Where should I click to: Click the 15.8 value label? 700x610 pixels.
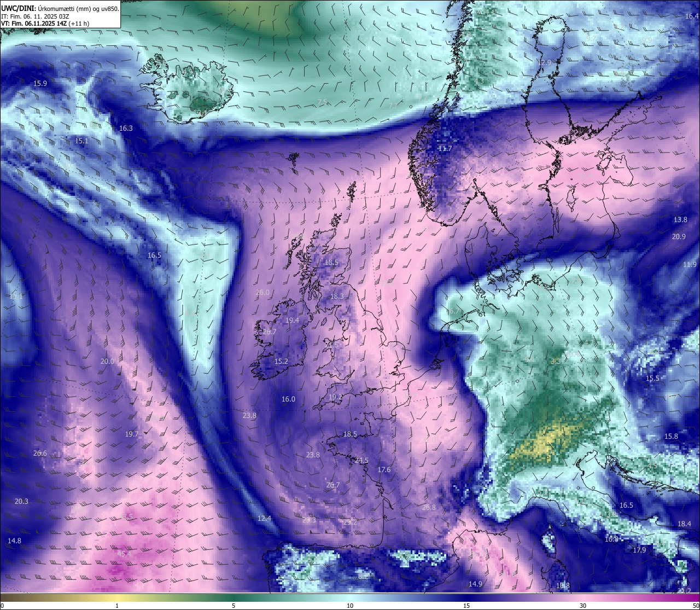click(x=671, y=437)
